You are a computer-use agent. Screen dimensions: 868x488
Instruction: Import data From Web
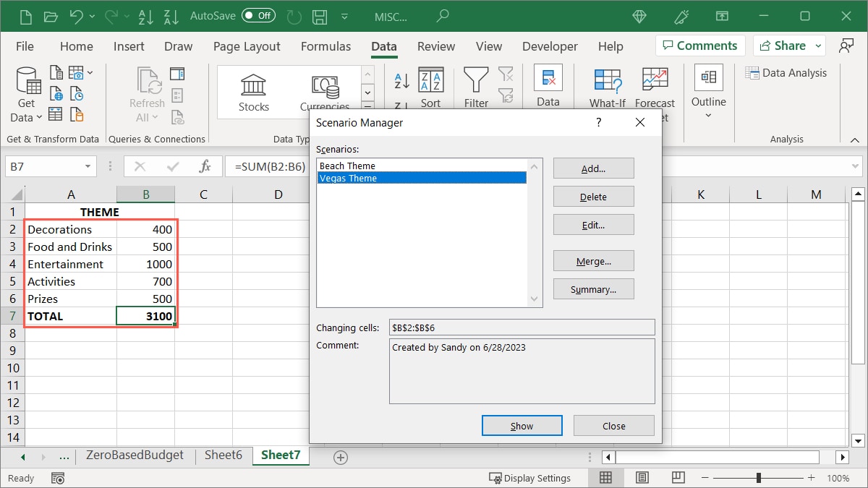tap(56, 93)
